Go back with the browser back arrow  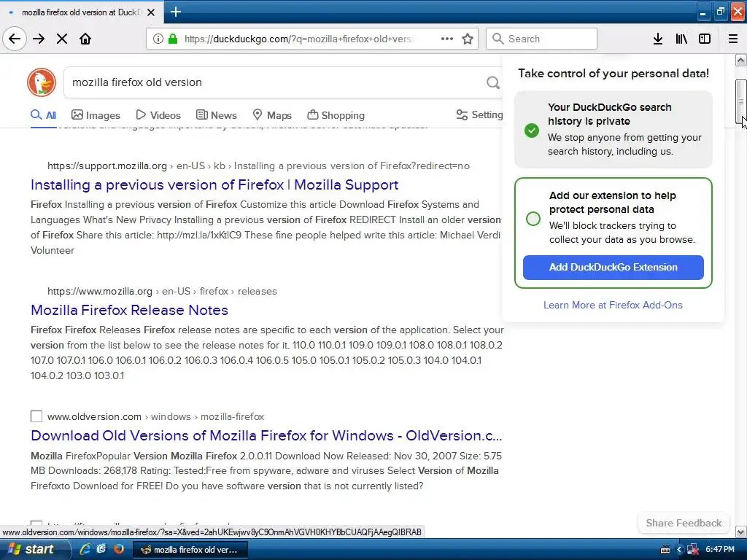(15, 39)
